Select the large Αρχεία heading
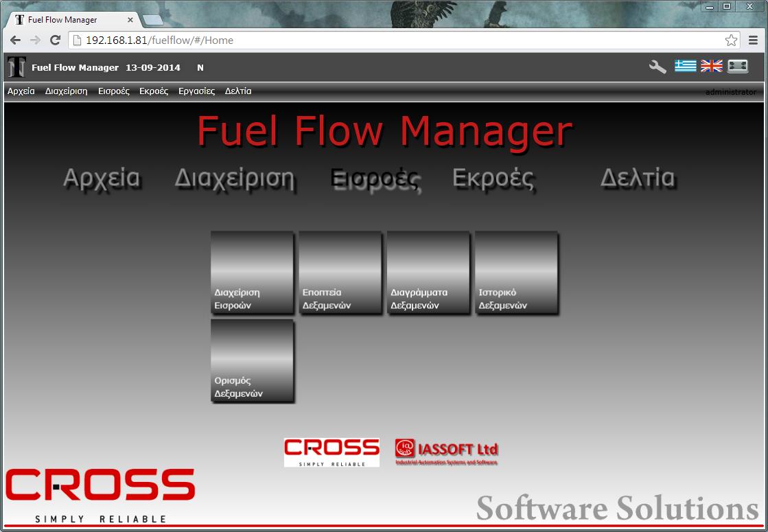Viewport: 768px width, 532px height. (102, 178)
